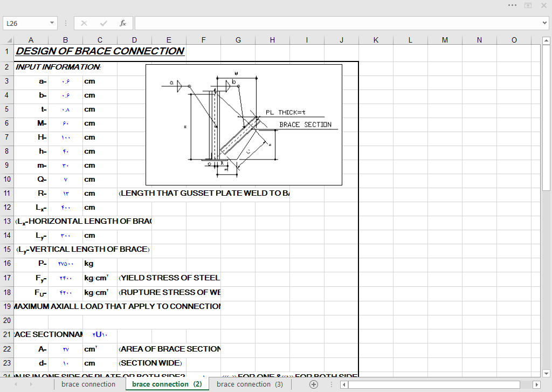Select column A header
This screenshot has height=392, width=552.
pos(31,40)
